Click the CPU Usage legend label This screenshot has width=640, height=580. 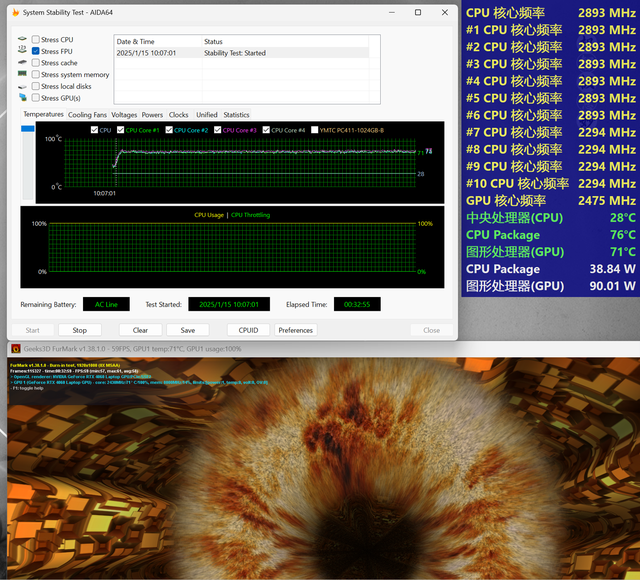pyautogui.click(x=209, y=215)
